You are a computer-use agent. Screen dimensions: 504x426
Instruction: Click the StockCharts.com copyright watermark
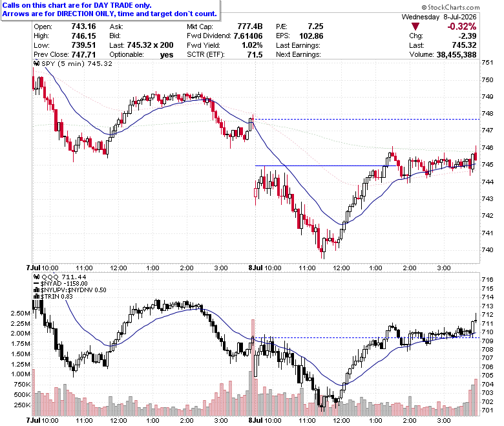[x=450, y=7]
